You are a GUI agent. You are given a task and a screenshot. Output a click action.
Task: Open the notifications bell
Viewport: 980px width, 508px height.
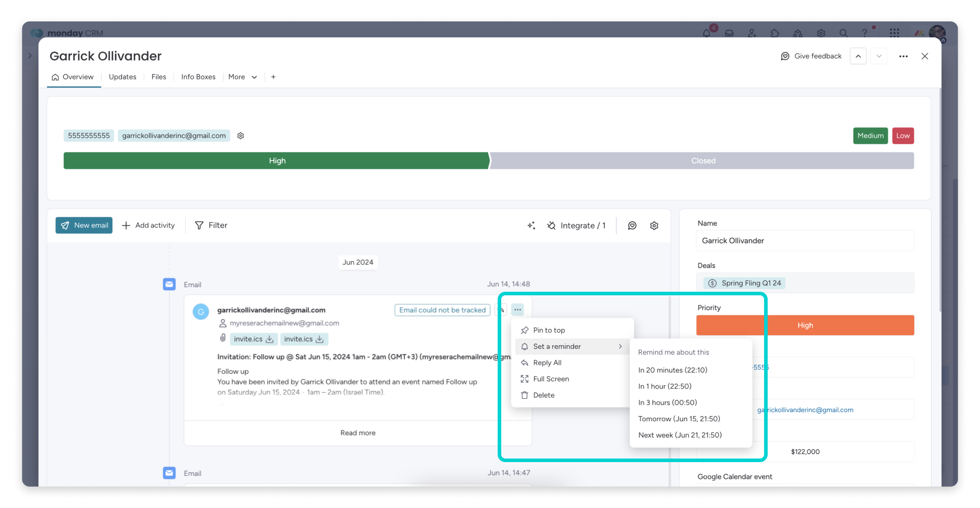(706, 33)
